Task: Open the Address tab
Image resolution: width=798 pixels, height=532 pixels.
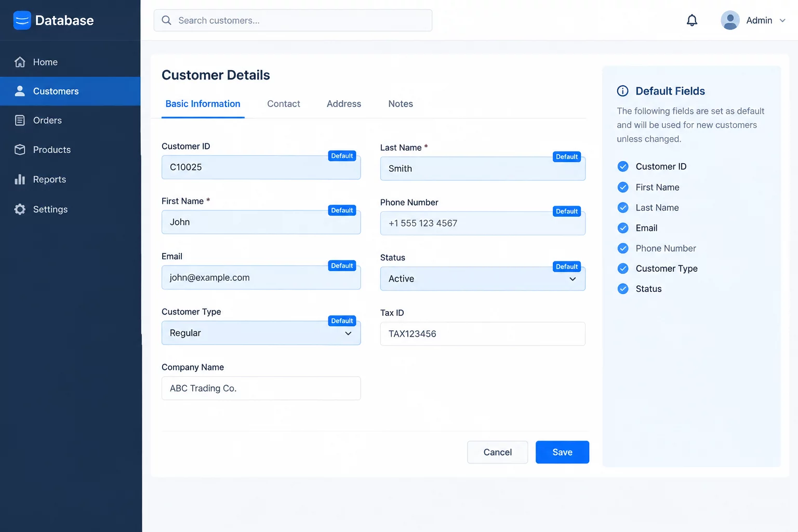Action: (344, 104)
